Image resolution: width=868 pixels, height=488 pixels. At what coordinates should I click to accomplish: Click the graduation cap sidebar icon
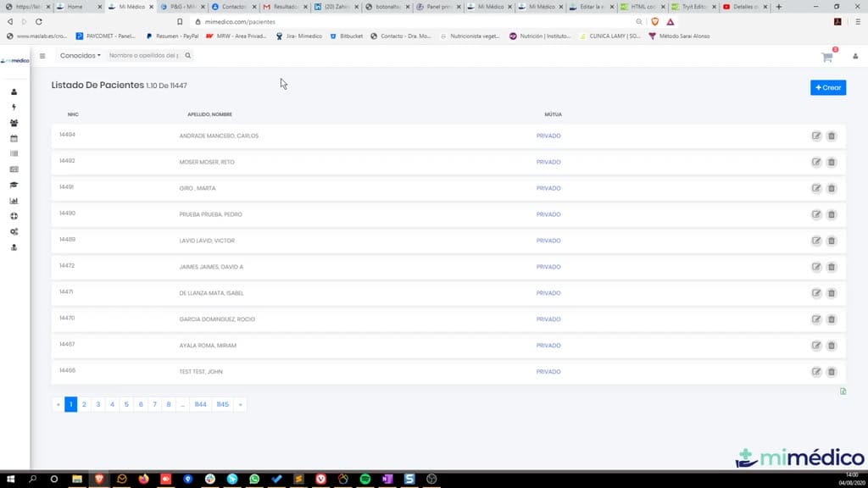pos(14,185)
